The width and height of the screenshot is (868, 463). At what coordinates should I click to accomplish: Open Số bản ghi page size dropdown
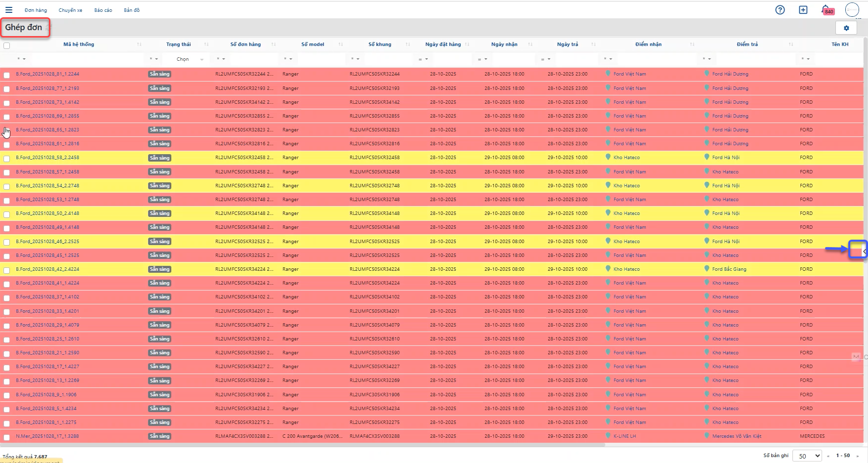pyautogui.click(x=807, y=456)
